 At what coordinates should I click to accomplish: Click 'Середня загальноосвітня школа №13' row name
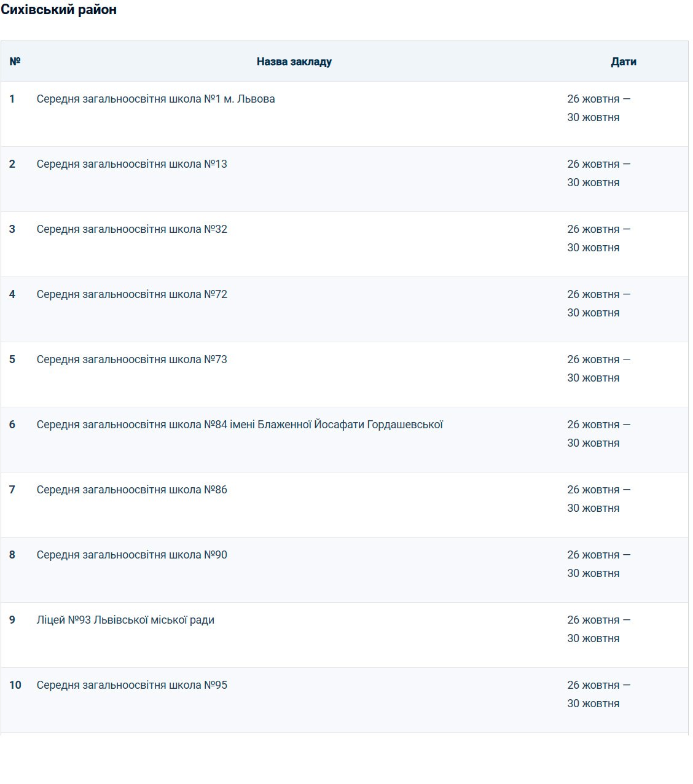[131, 164]
